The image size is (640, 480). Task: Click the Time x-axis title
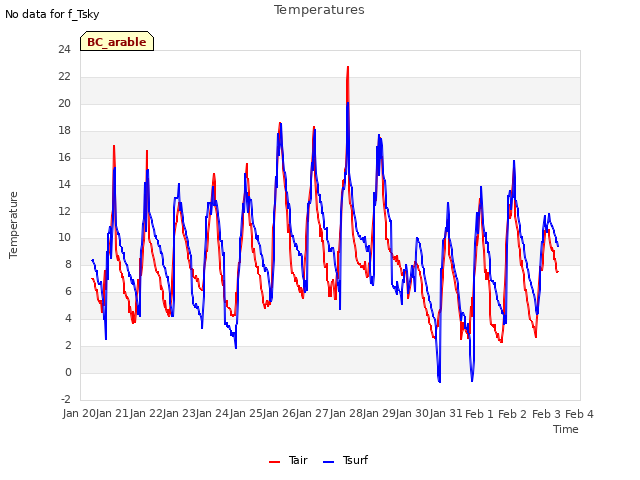pos(566,429)
